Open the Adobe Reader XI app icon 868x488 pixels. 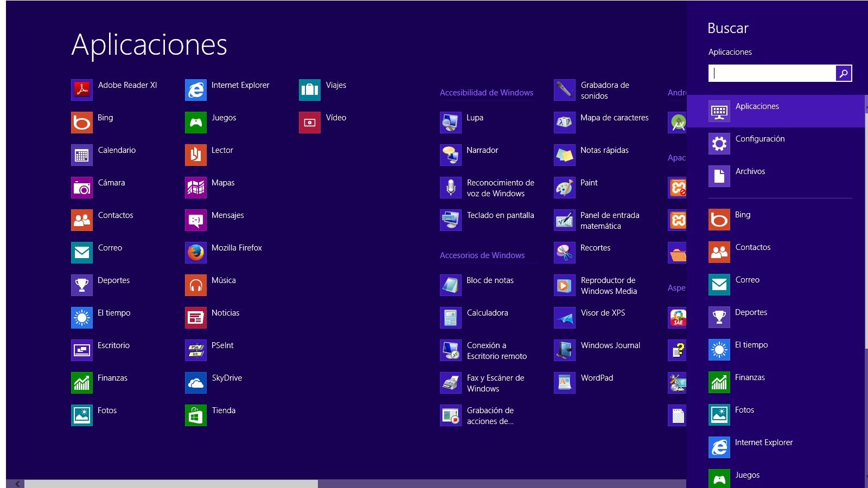82,90
